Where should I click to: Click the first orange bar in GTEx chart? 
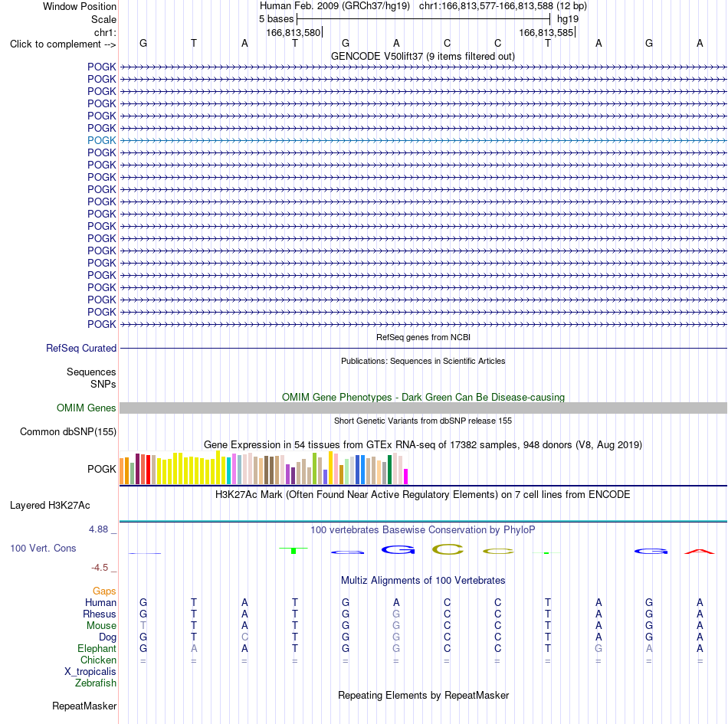pos(122,471)
